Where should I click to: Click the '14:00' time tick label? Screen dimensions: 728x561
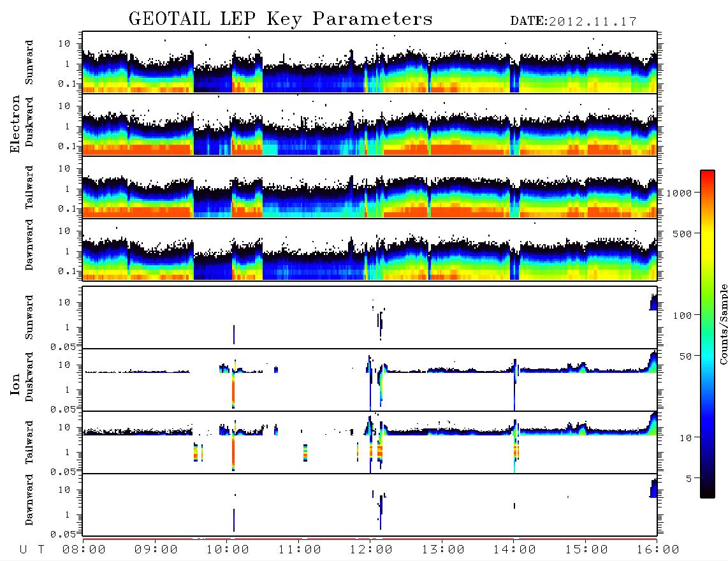[514, 550]
